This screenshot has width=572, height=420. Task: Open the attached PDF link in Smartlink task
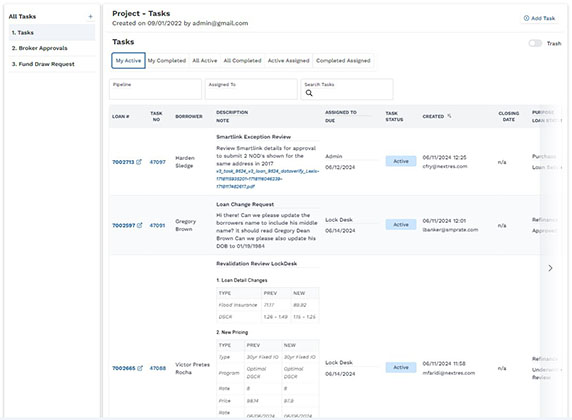267,178
